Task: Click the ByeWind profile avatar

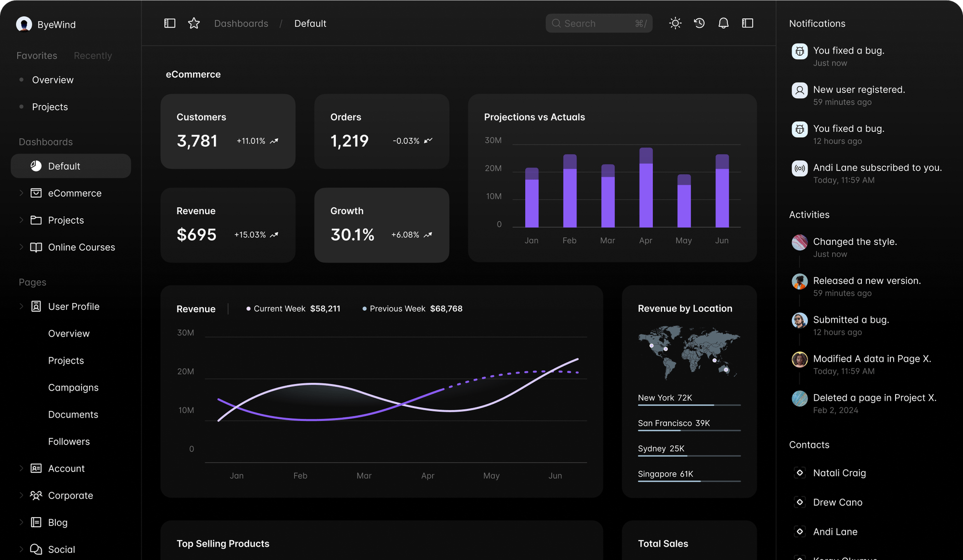Action: (24, 24)
